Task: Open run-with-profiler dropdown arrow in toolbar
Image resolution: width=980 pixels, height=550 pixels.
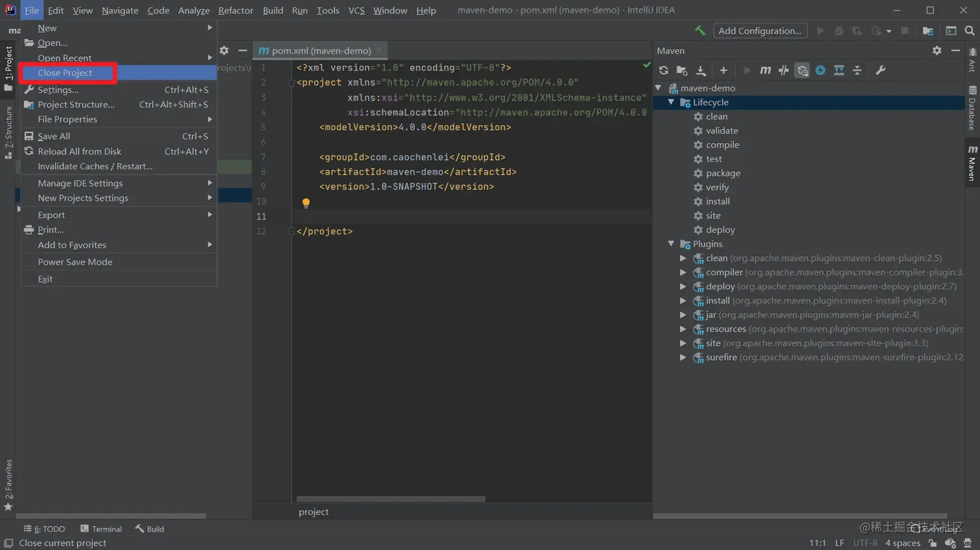Action: coord(889,31)
